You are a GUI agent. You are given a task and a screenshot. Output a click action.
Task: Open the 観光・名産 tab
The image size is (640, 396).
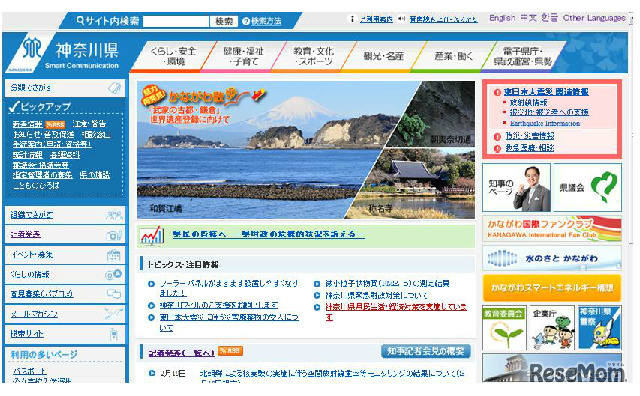383,56
